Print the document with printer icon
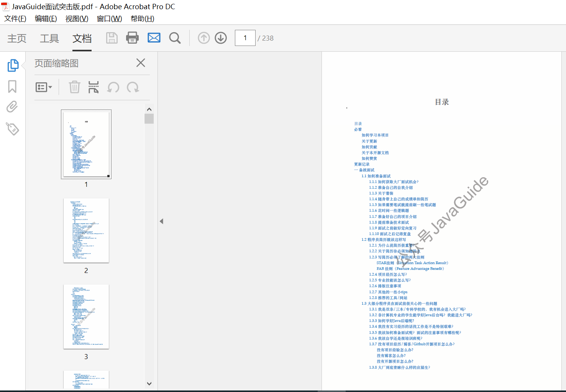The image size is (566, 392). 133,38
